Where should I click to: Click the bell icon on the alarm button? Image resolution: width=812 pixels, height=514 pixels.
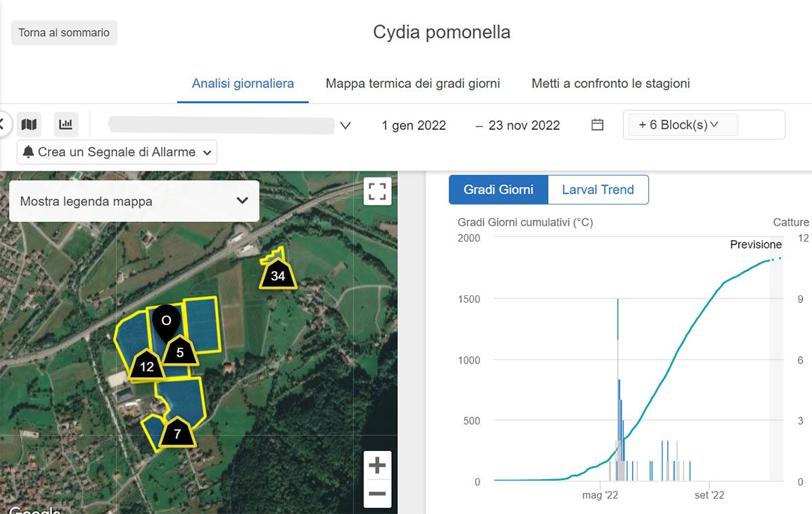tap(28, 152)
